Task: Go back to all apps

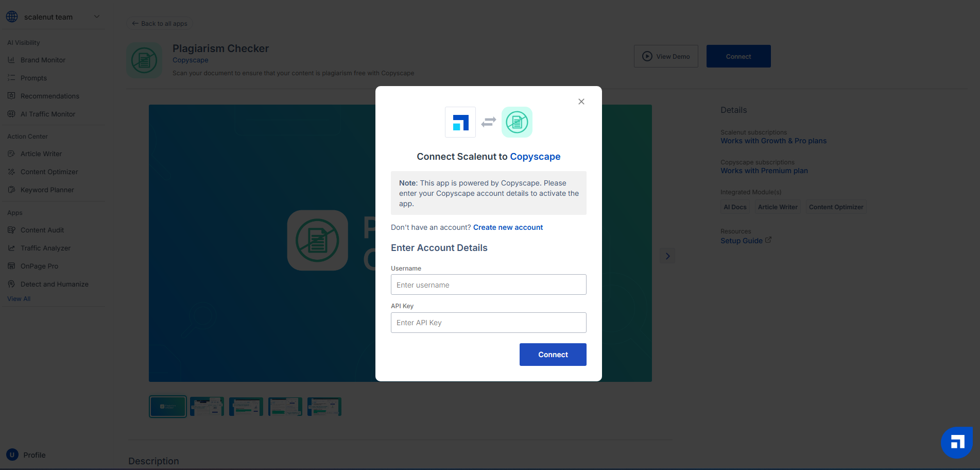Action: (x=160, y=24)
